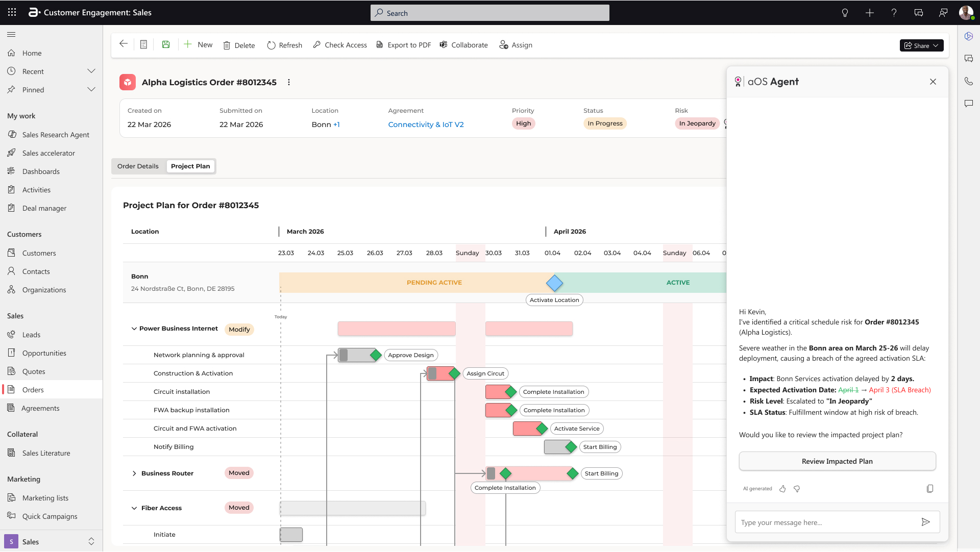Toggle the hamburger navigation menu icon

[x=11, y=34]
